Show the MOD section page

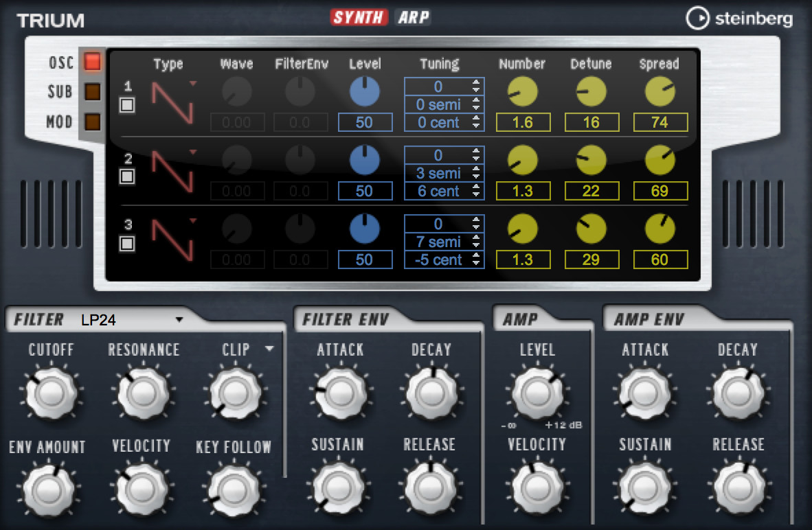(93, 122)
